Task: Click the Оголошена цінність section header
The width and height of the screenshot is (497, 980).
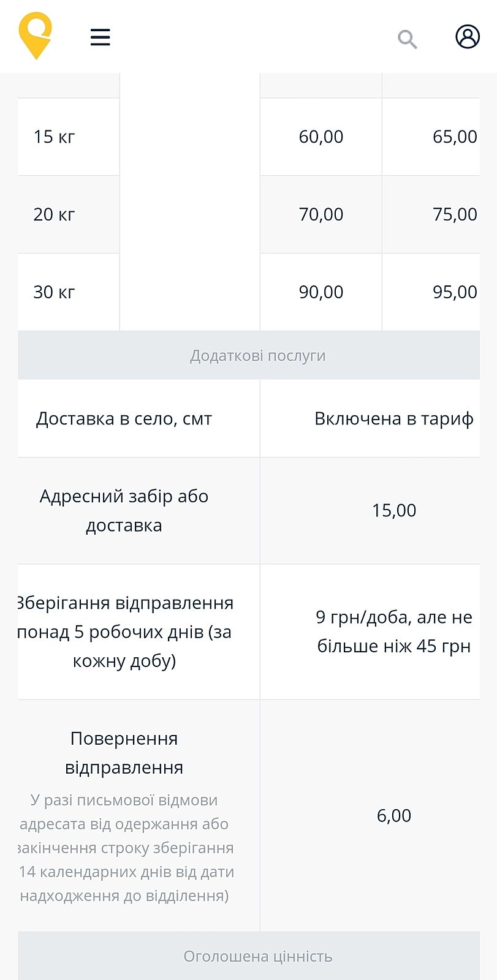Action: pos(257,957)
